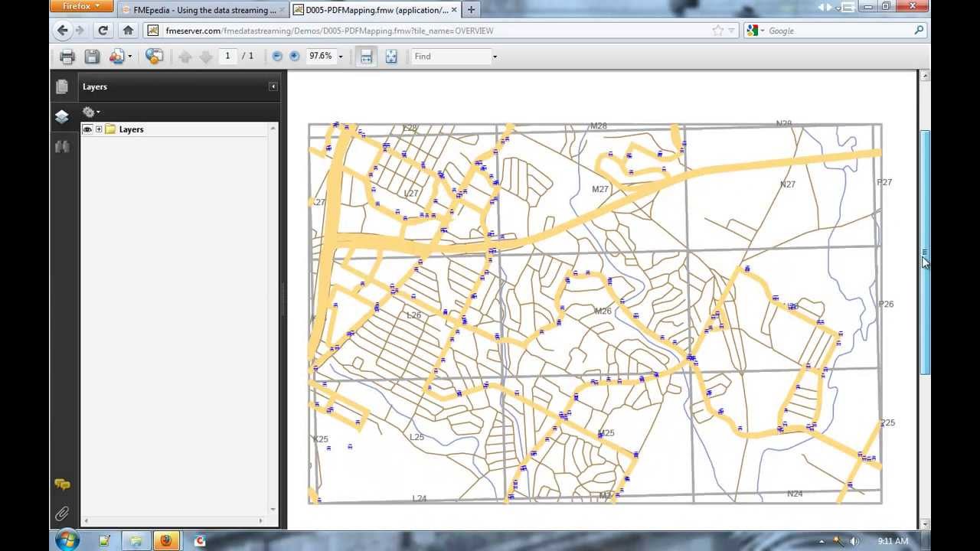Select the Layers panel icon in sidebar
This screenshot has width=980, height=551.
62,116
